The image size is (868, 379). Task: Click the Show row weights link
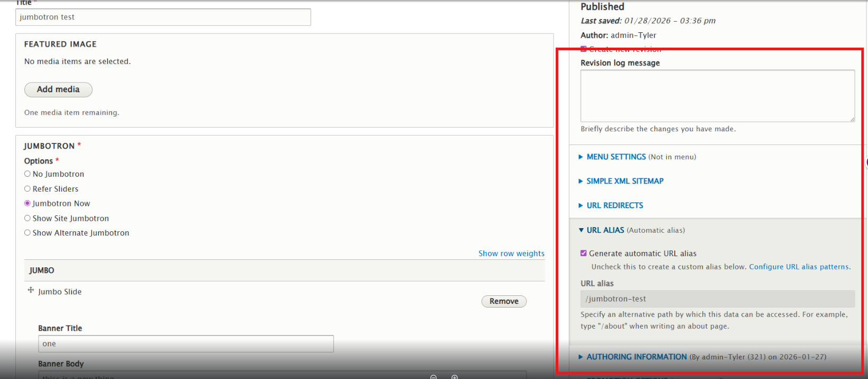pos(511,254)
